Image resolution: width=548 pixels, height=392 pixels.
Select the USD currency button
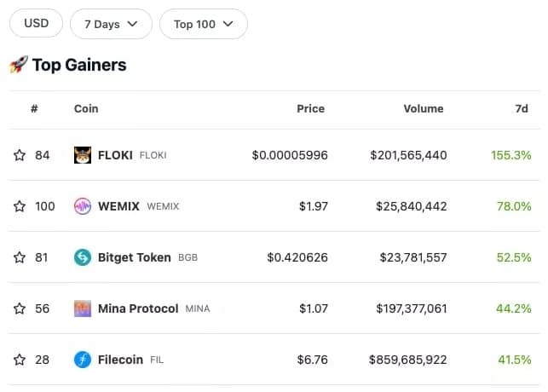click(x=36, y=23)
